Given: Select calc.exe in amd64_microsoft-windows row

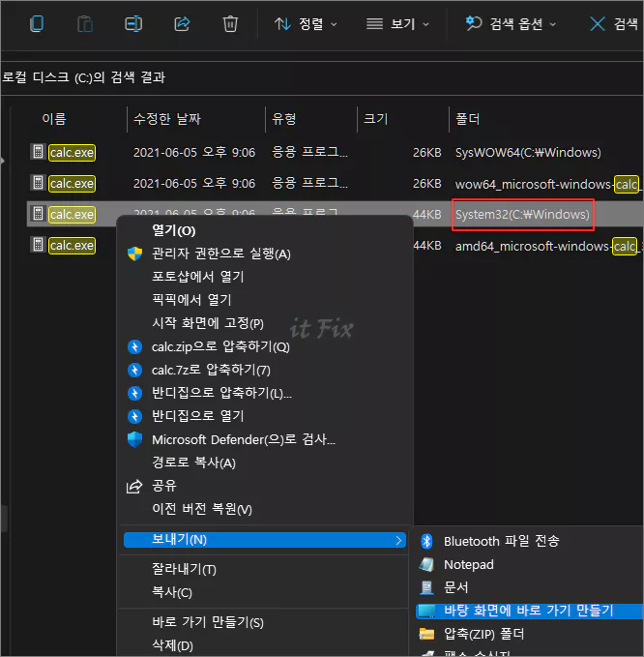Looking at the screenshot, I should tap(72, 246).
